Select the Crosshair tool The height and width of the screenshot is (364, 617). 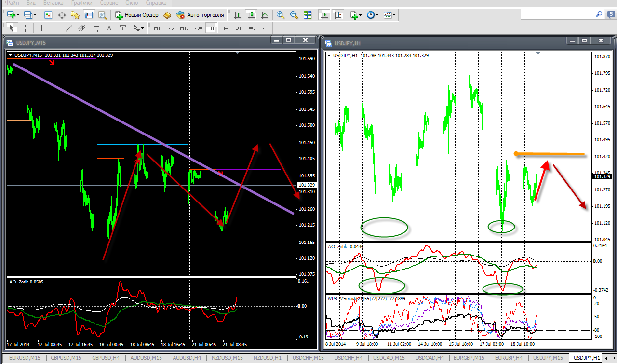click(25, 28)
